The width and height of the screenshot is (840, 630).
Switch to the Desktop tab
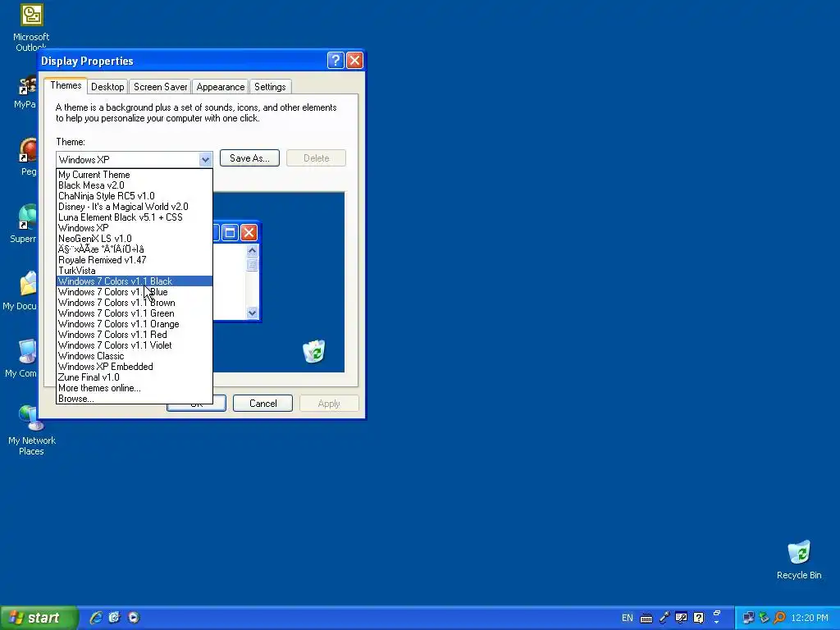[107, 87]
